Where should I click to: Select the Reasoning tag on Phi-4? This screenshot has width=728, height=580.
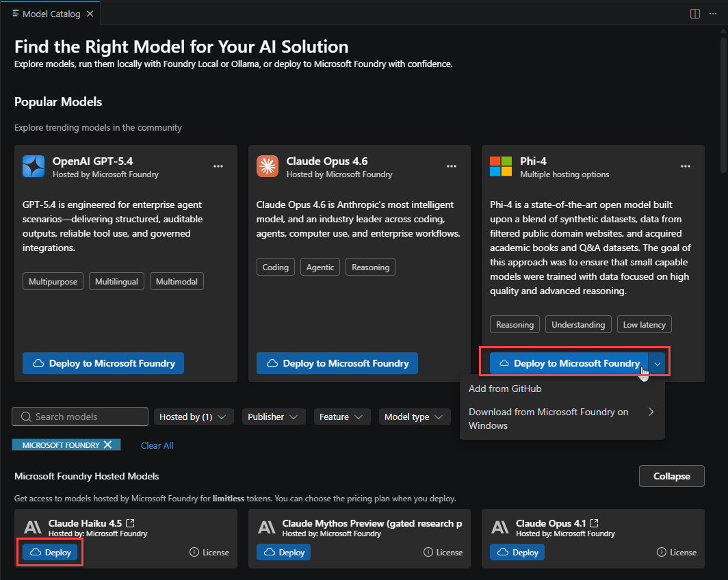(515, 324)
